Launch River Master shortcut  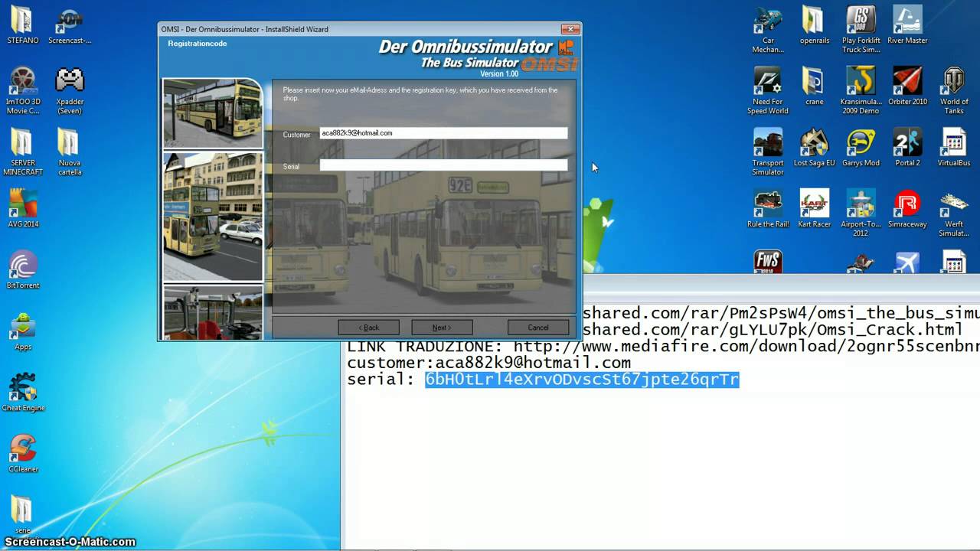click(x=907, y=25)
